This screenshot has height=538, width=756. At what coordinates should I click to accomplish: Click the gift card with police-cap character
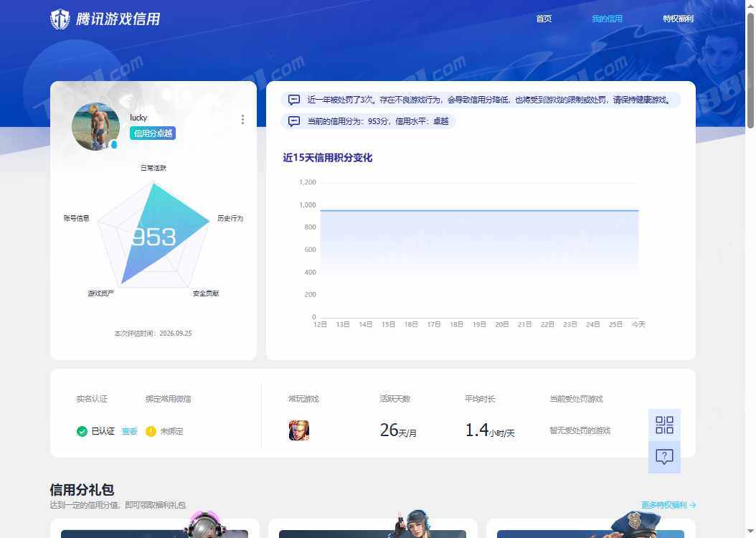[590, 529]
